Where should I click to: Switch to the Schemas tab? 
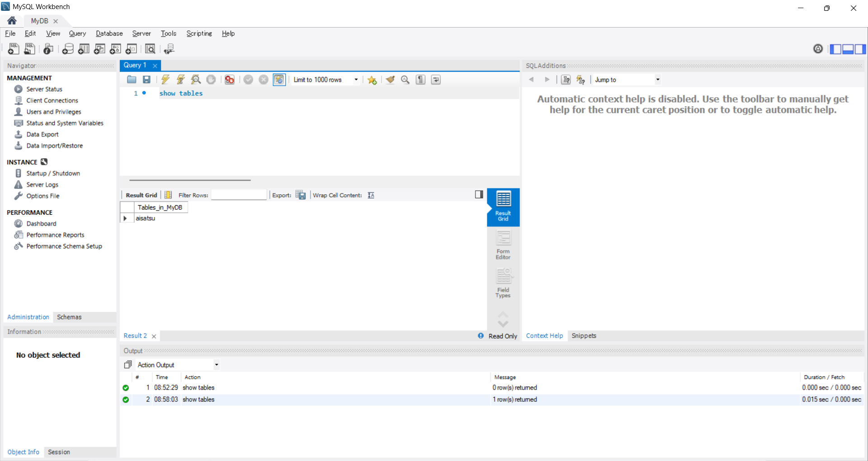pyautogui.click(x=69, y=317)
